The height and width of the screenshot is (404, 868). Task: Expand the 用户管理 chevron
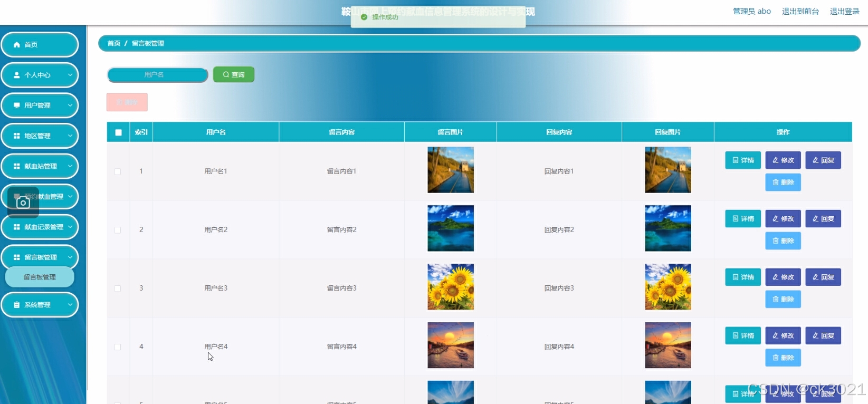70,105
